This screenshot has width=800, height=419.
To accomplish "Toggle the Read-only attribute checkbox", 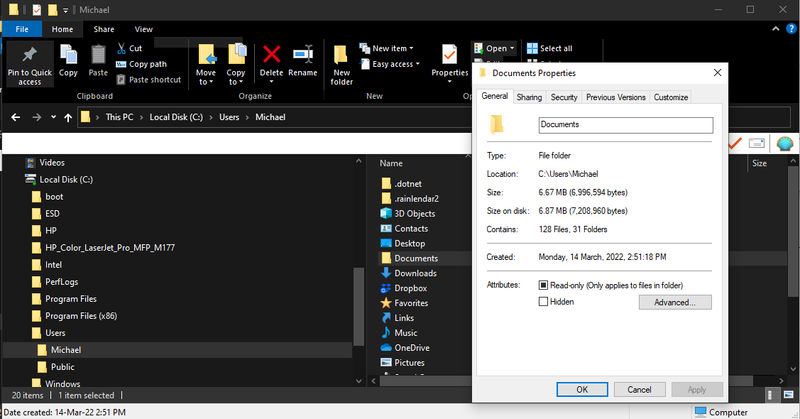I will (544, 285).
